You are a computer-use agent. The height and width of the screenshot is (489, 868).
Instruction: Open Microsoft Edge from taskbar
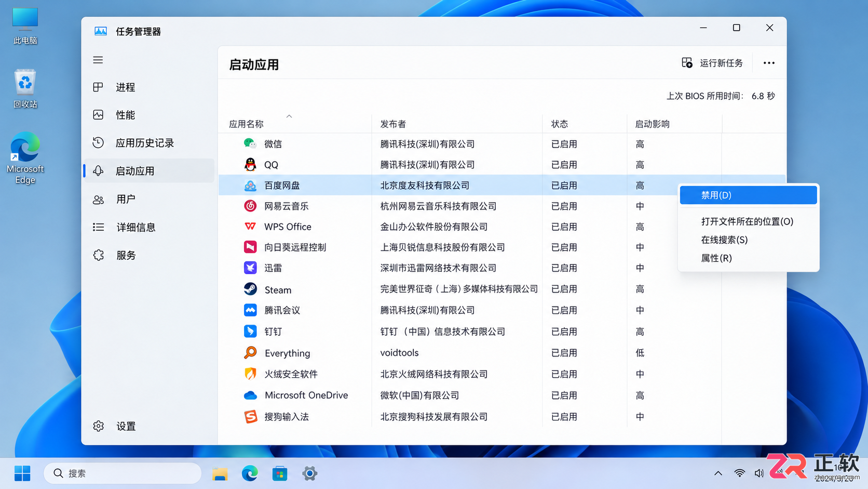(x=250, y=473)
